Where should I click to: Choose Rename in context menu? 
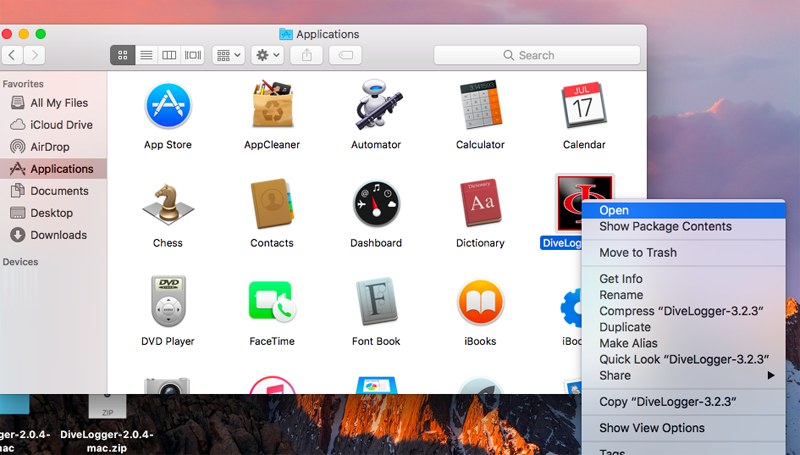(x=684, y=295)
